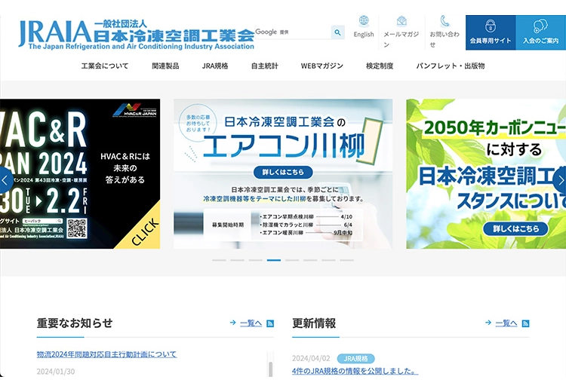Click the globe icon above English

(364, 20)
